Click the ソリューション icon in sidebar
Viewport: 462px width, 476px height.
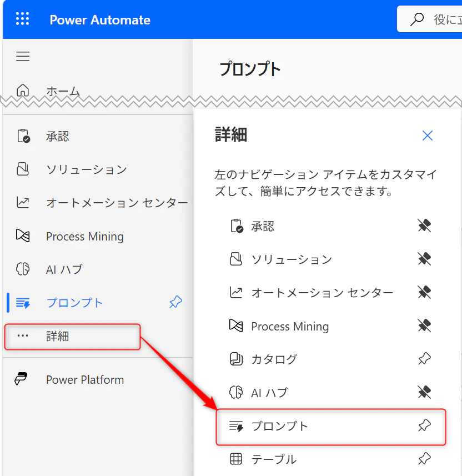click(23, 169)
